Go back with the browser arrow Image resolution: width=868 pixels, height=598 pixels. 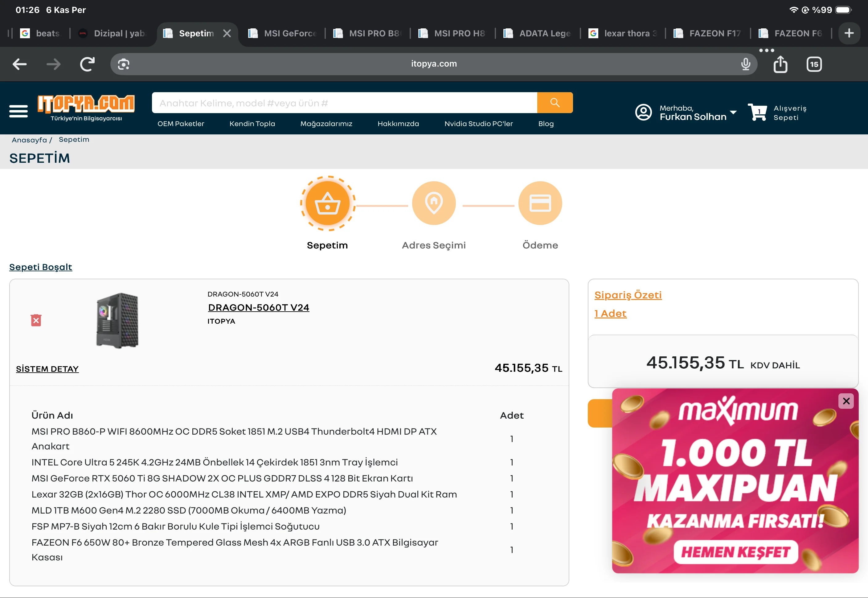pyautogui.click(x=19, y=64)
